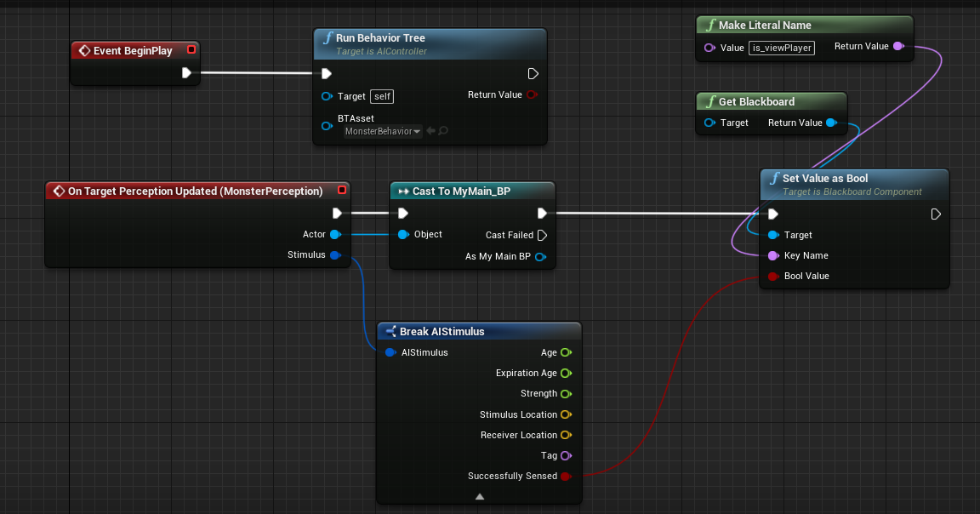Click 'Target is Blackboard Component' subtitle
Screen dimensions: 980x514
tap(852, 192)
